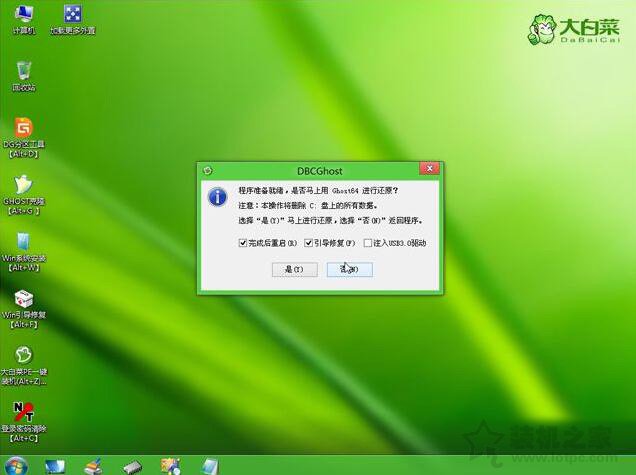636x475 pixels.
Task: Open the 加载更多外置 desktop icon
Action: tap(73, 15)
